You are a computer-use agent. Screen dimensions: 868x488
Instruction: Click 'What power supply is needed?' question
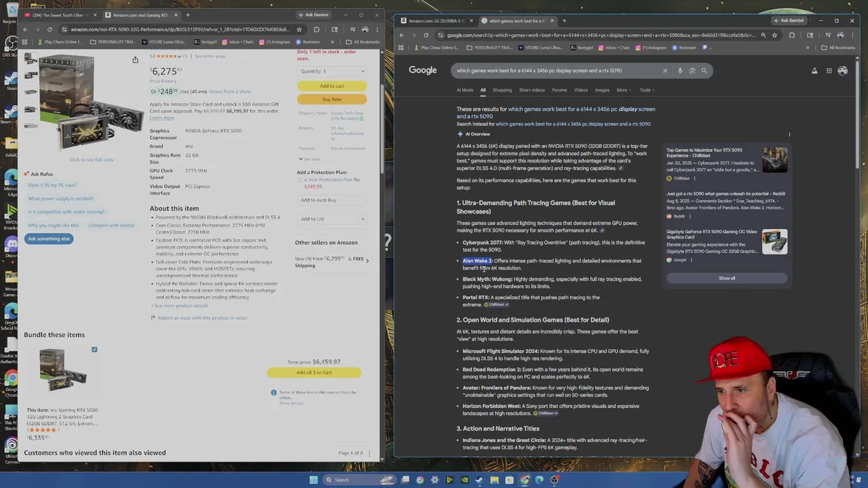[x=60, y=199]
